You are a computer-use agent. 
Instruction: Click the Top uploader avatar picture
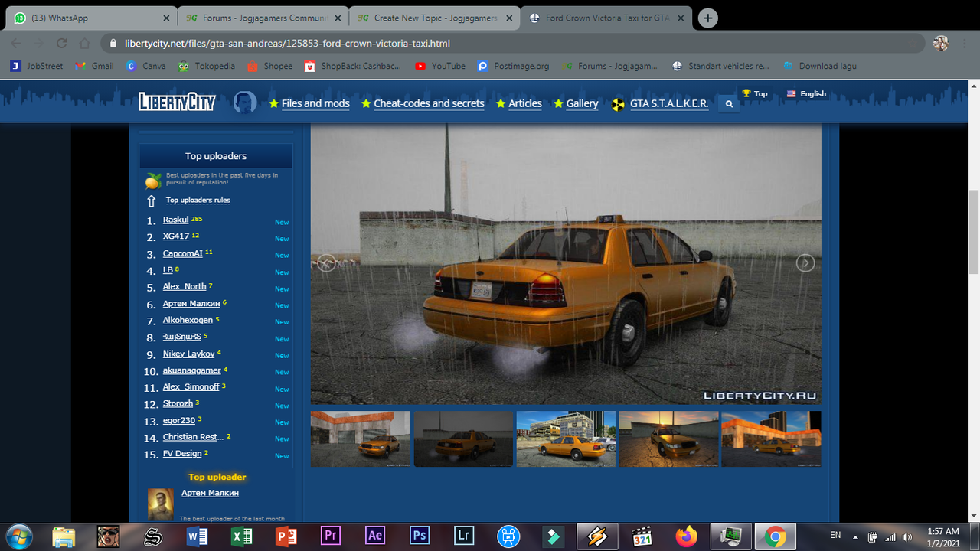click(161, 504)
